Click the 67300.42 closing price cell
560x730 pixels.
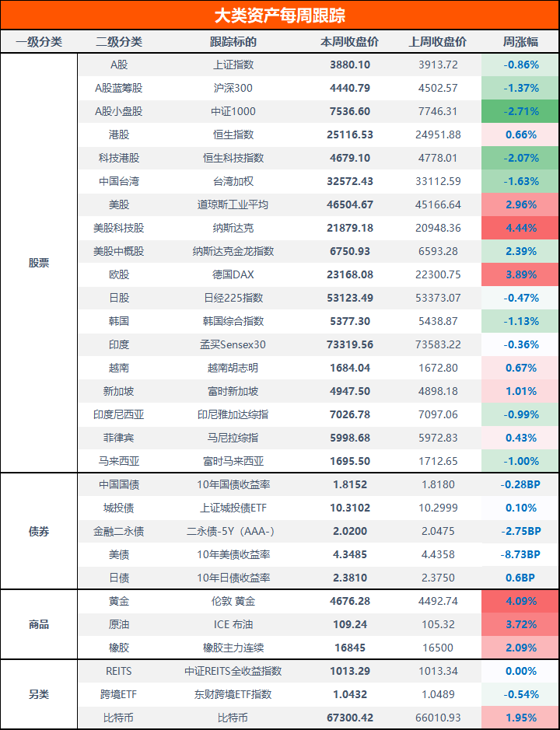(x=350, y=718)
